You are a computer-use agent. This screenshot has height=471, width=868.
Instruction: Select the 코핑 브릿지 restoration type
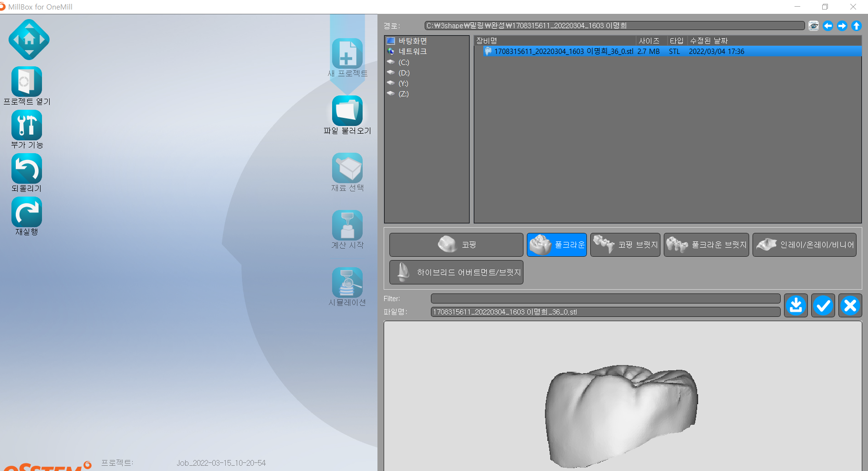pos(625,245)
